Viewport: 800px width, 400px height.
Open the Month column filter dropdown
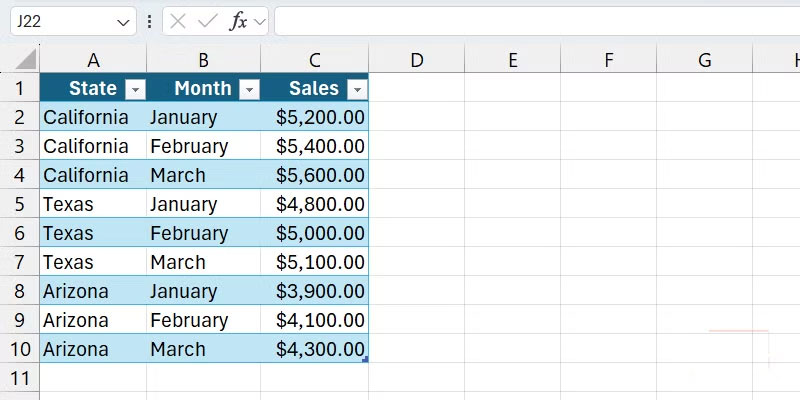[249, 89]
